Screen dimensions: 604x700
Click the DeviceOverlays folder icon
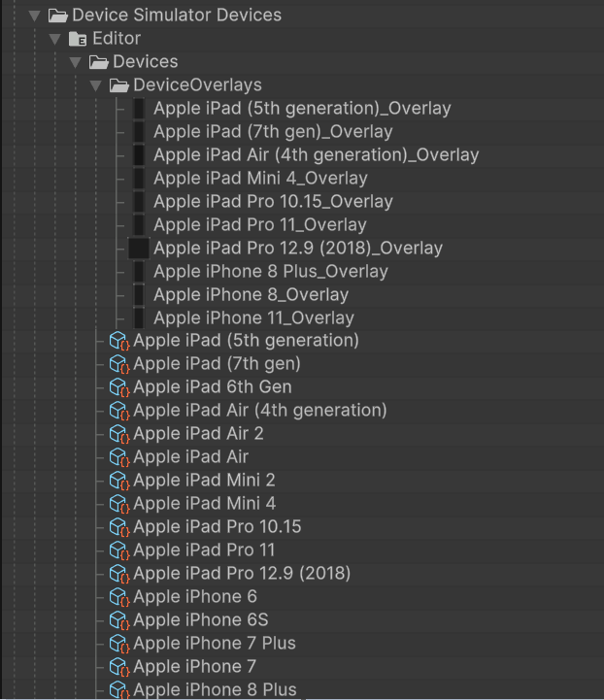click(119, 85)
